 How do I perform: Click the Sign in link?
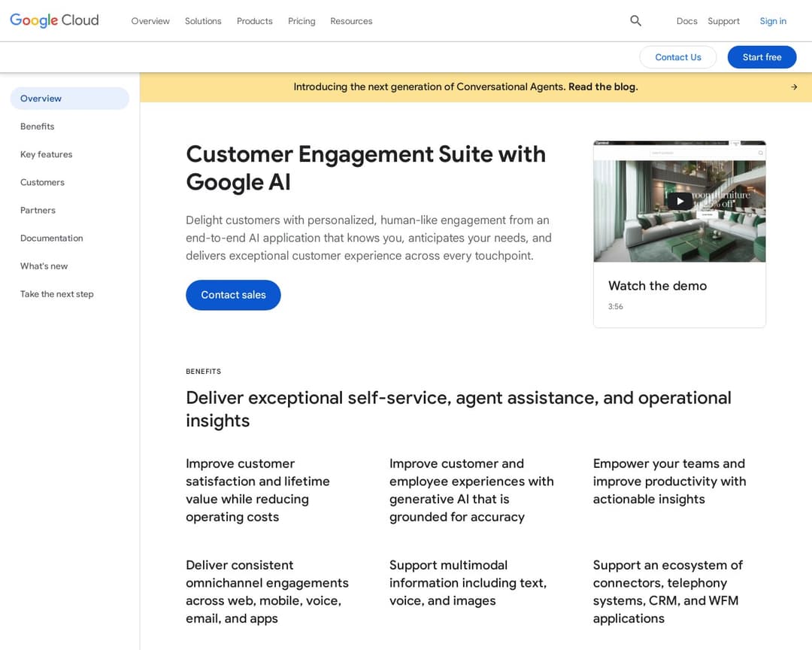(x=773, y=21)
